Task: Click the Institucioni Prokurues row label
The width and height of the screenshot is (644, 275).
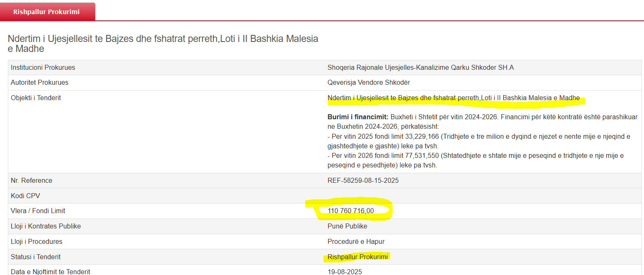Action: 43,67
